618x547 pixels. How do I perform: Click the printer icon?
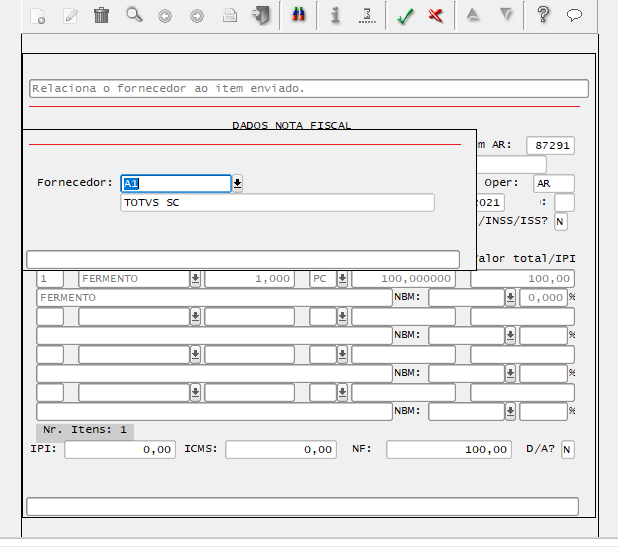click(230, 16)
